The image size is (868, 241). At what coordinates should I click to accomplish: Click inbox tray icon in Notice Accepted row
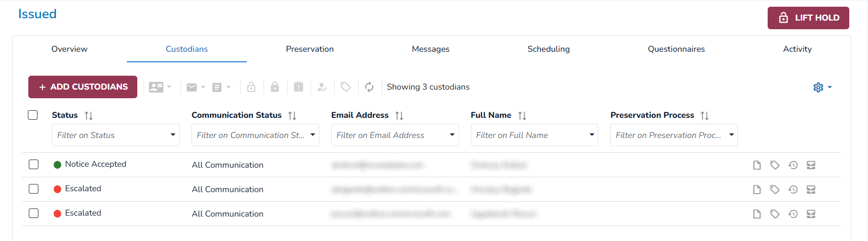coord(811,165)
